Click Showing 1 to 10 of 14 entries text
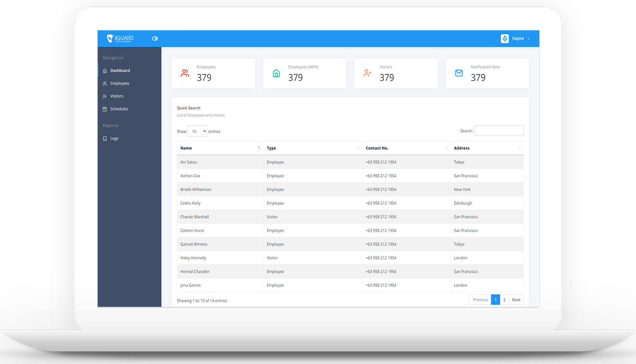 point(202,301)
